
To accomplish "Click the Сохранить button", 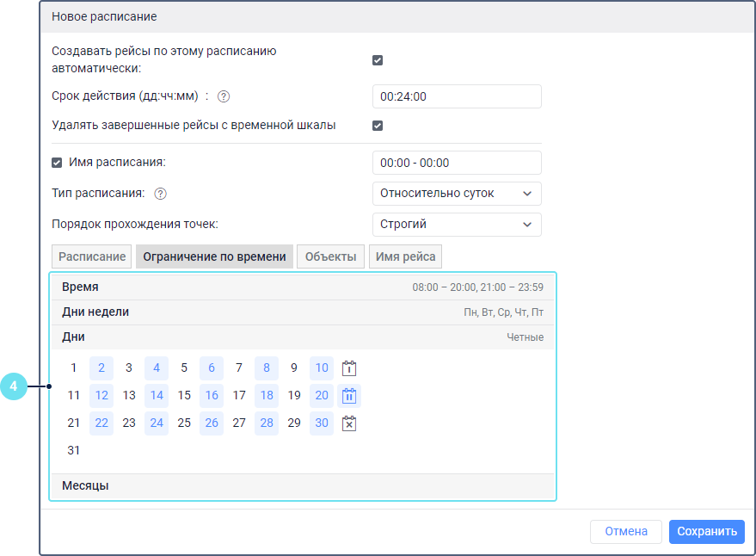I will tap(706, 532).
